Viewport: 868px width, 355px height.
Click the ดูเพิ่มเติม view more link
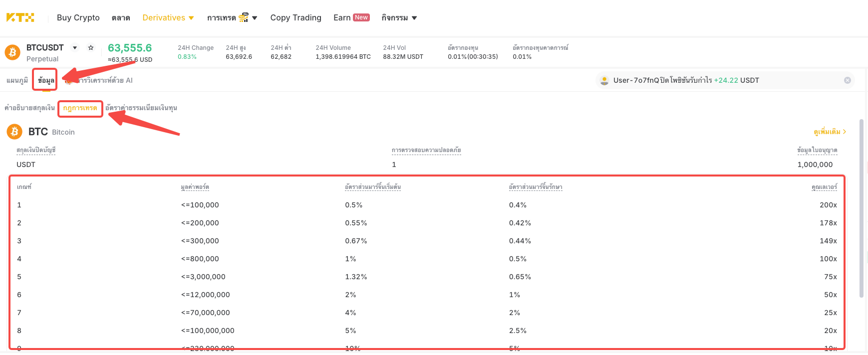pos(830,132)
